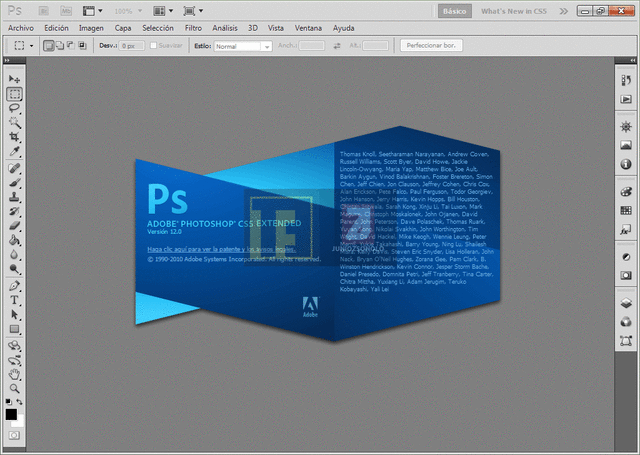Open the Capa menu

point(123,28)
